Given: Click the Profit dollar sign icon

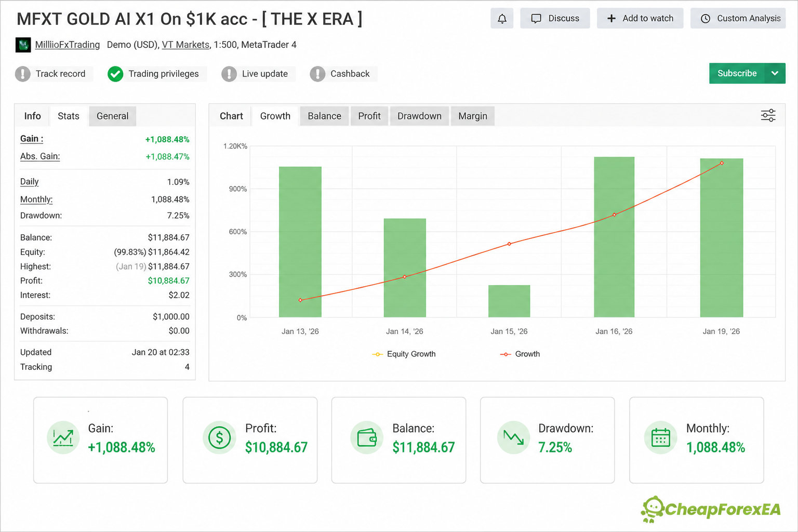Looking at the screenshot, I should 219,437.
